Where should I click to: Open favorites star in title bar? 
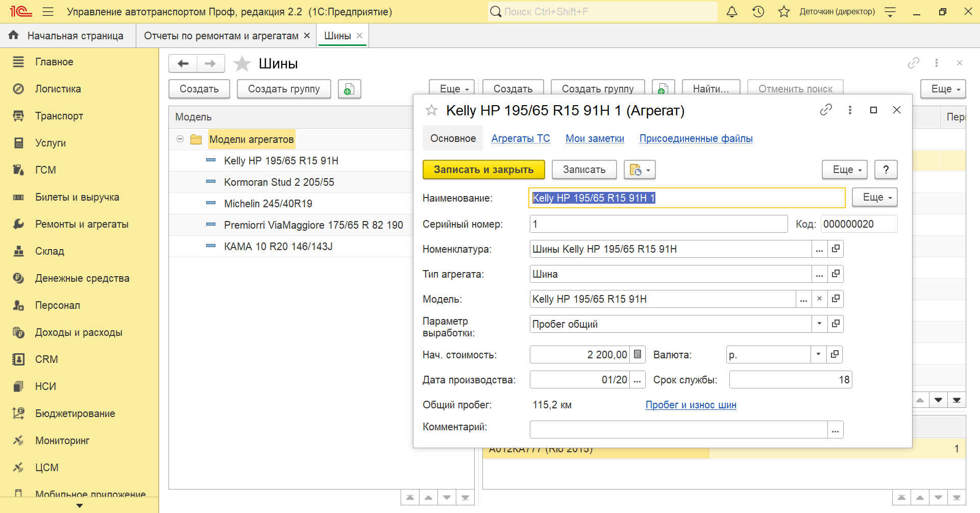(784, 12)
